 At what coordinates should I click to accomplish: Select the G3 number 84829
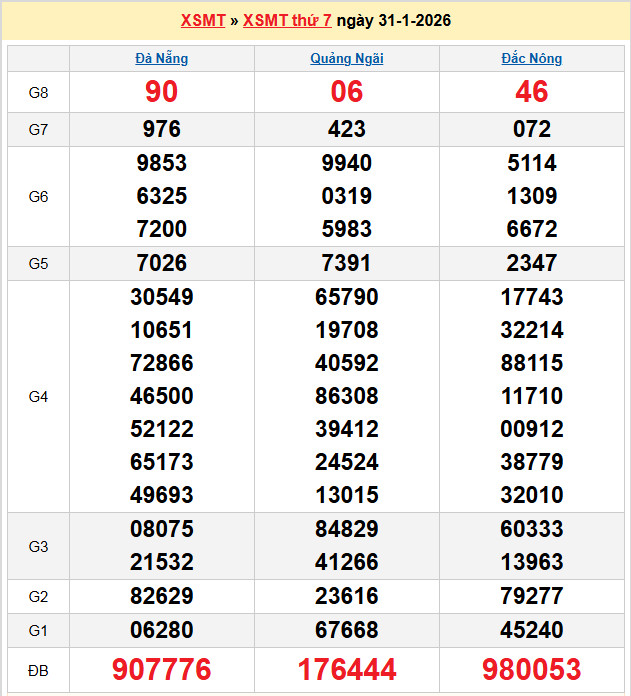[x=347, y=529]
